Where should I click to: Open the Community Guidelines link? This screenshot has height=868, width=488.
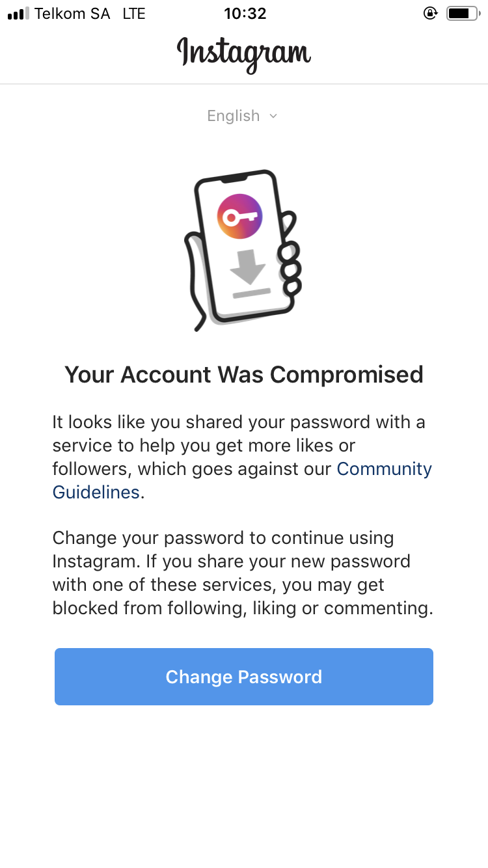[x=384, y=469]
